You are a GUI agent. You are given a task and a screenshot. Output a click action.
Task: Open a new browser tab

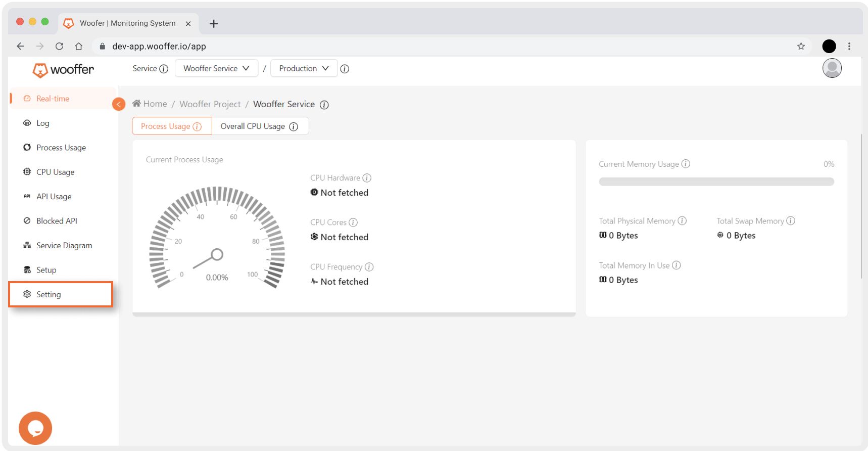tap(214, 23)
